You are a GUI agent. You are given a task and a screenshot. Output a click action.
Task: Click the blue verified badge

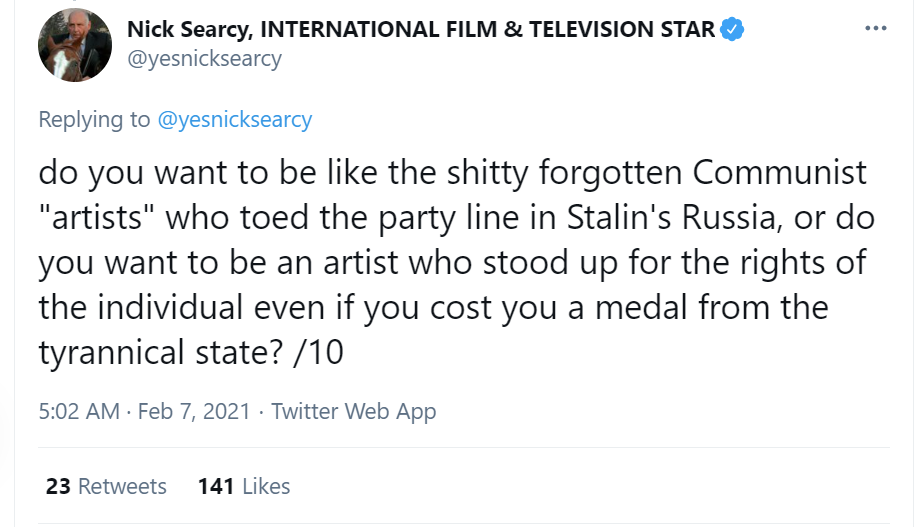[x=733, y=30]
